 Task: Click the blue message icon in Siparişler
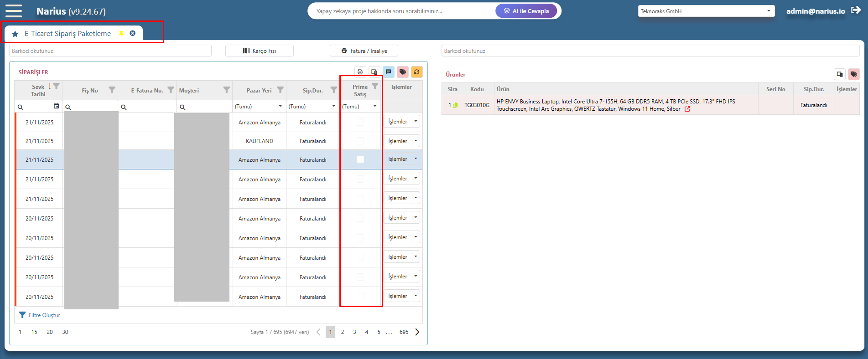click(x=389, y=72)
